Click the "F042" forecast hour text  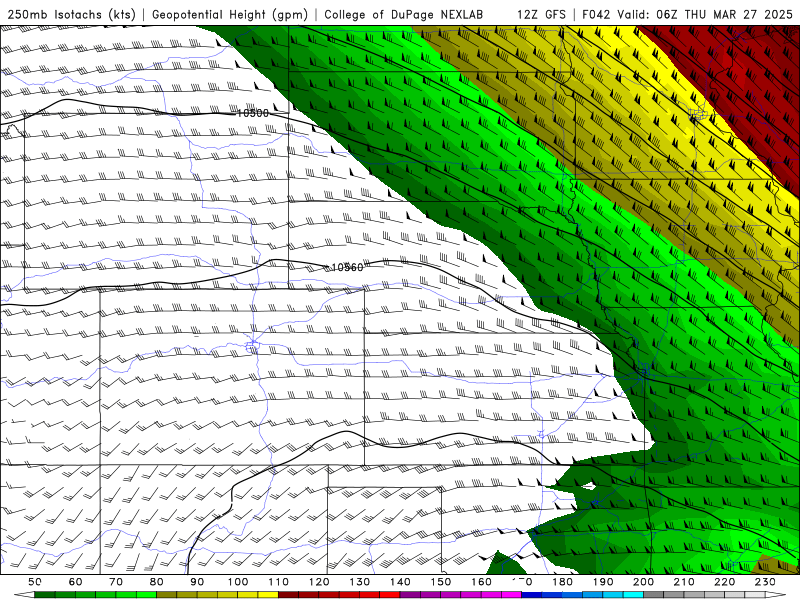click(x=596, y=15)
